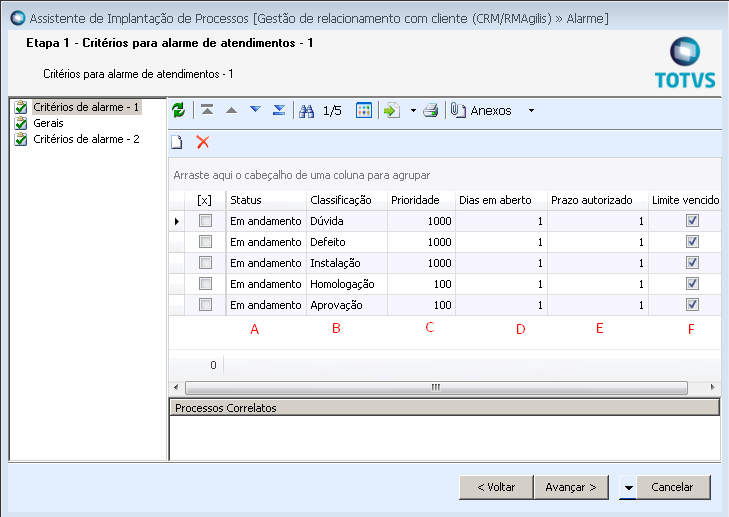Click the printer icon
The width and height of the screenshot is (729, 517).
[x=431, y=111]
